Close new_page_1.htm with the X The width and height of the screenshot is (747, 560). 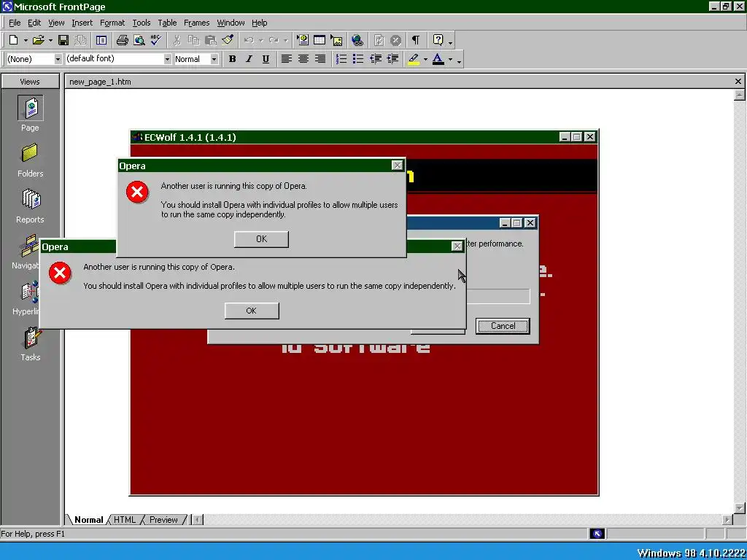(738, 82)
